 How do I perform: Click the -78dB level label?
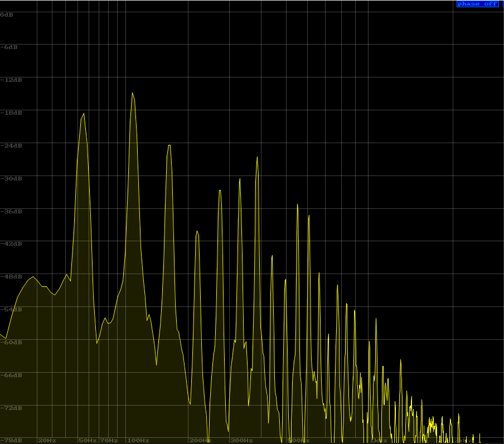tap(11, 441)
